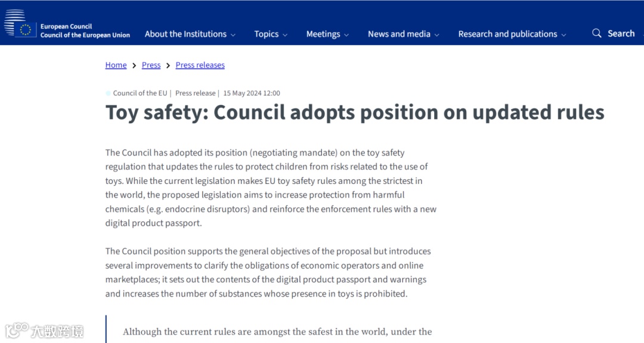The height and width of the screenshot is (343, 644).
Task: Click quote starting 'Although the current rules'
Action: (277, 332)
